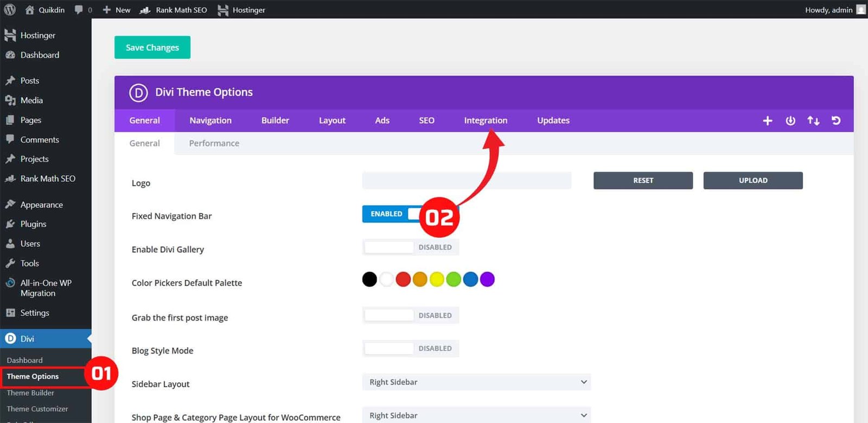Open the Pages icon in sidebar

click(10, 120)
